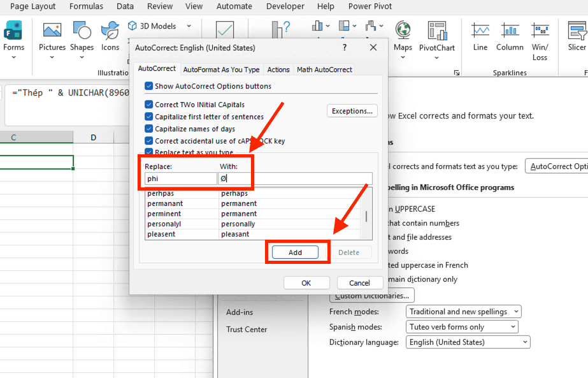This screenshot has width=588, height=378.
Task: Select the 'pleasent' autocorrect entry
Action: tap(252, 234)
